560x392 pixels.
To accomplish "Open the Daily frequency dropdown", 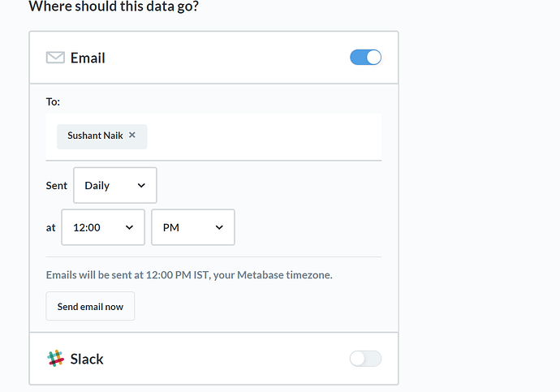I will point(115,185).
